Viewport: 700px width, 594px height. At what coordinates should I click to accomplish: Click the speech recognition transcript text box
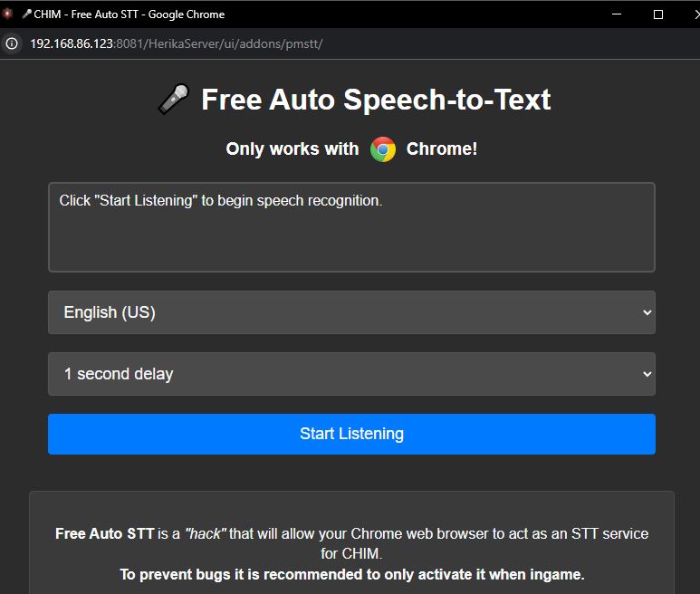(351, 226)
